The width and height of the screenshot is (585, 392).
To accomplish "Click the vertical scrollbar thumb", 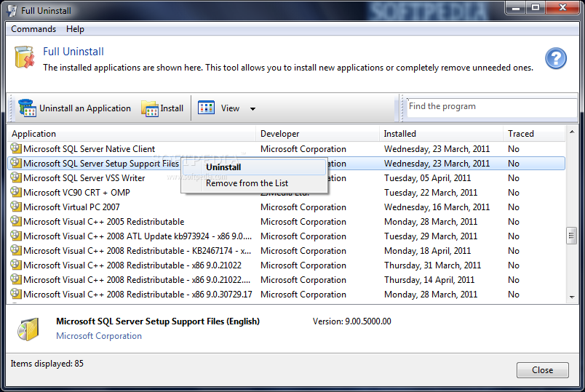I will [x=571, y=236].
